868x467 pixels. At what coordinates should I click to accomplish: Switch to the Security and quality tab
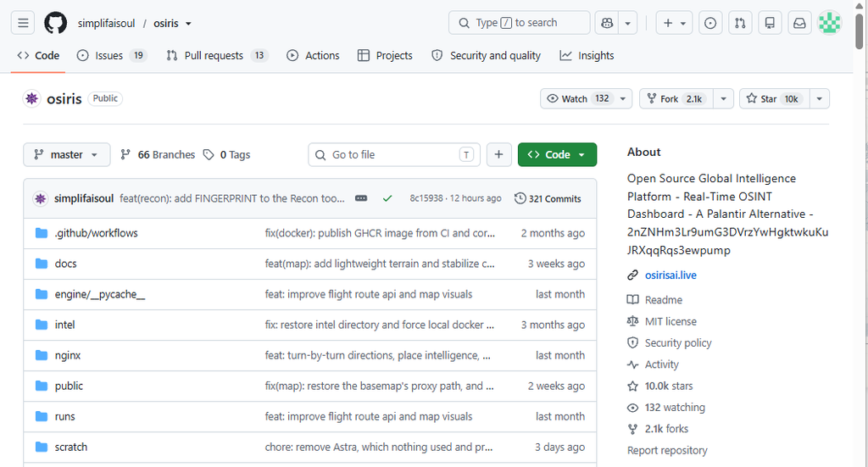[x=486, y=55]
